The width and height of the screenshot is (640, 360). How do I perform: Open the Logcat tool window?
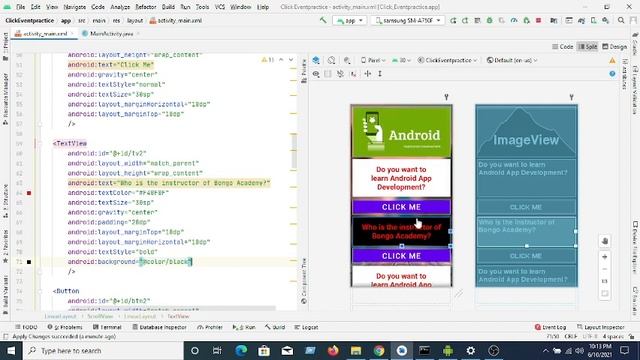306,327
